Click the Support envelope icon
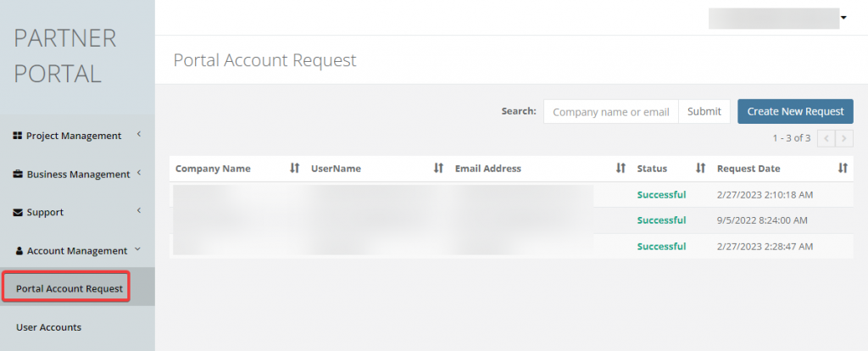This screenshot has height=351, width=868. [x=18, y=213]
